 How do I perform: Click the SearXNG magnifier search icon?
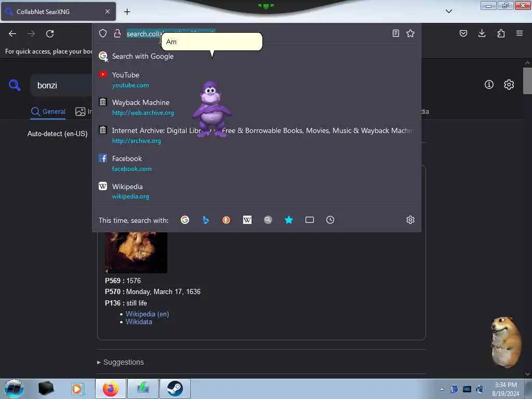[15, 85]
